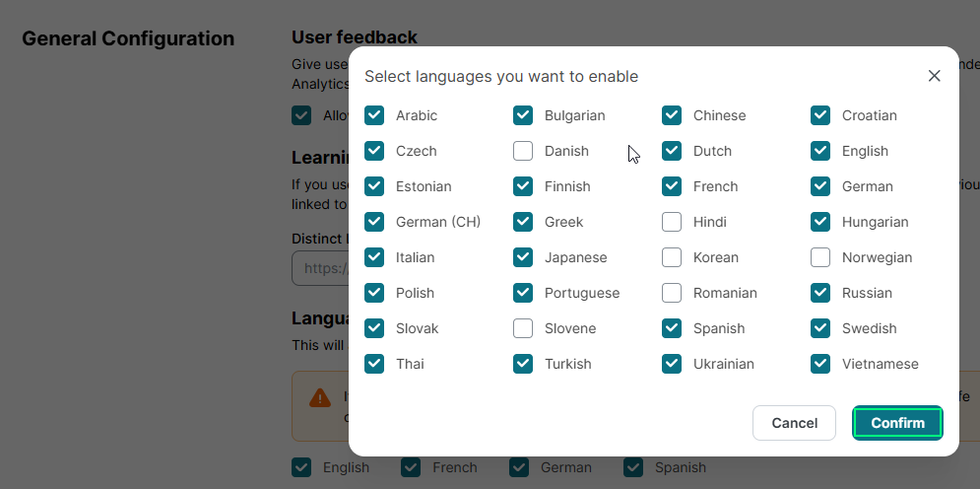
Task: Check the Korean checkbox
Action: coord(672,257)
